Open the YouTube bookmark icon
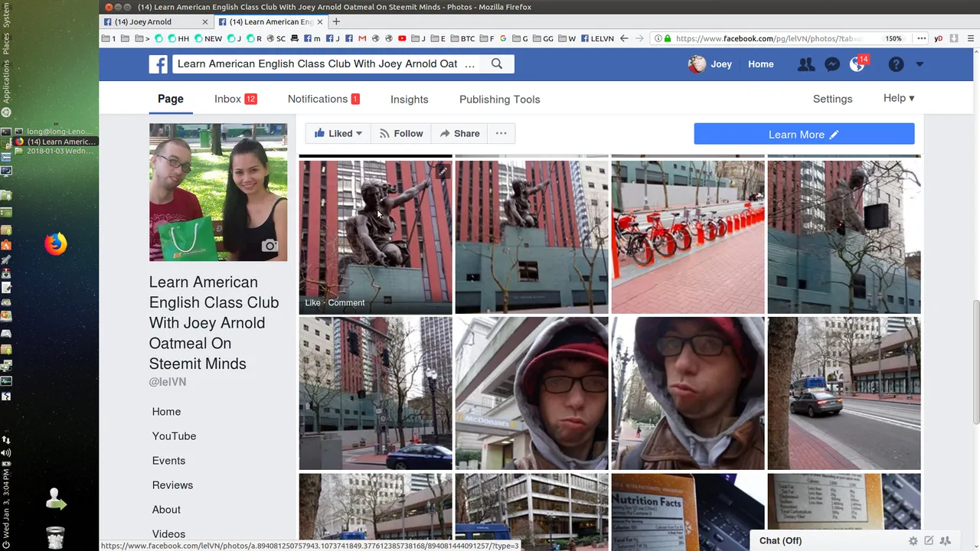 (x=402, y=38)
